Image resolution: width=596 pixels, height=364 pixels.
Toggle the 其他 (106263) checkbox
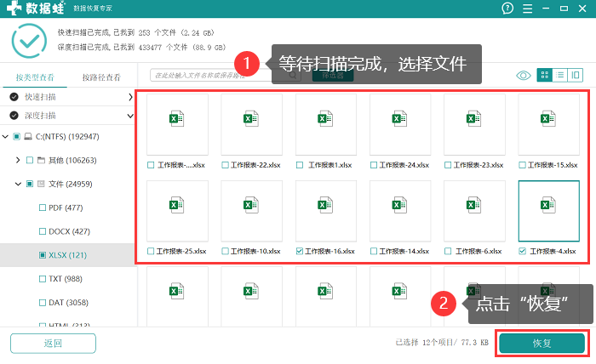pyautogui.click(x=30, y=160)
